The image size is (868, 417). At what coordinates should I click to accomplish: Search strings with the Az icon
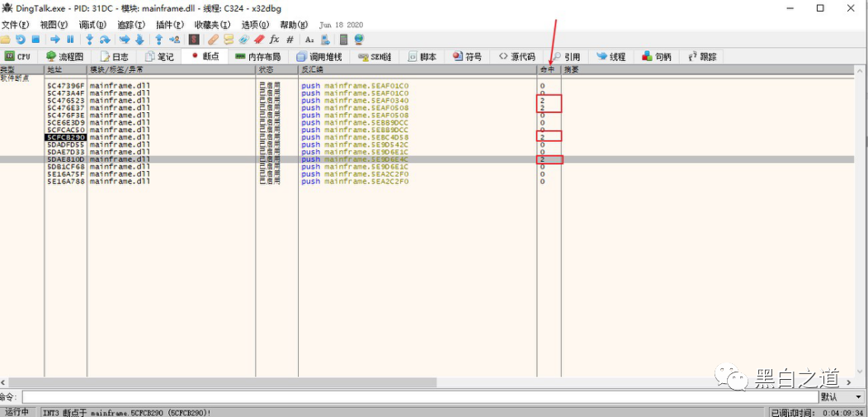[309, 40]
